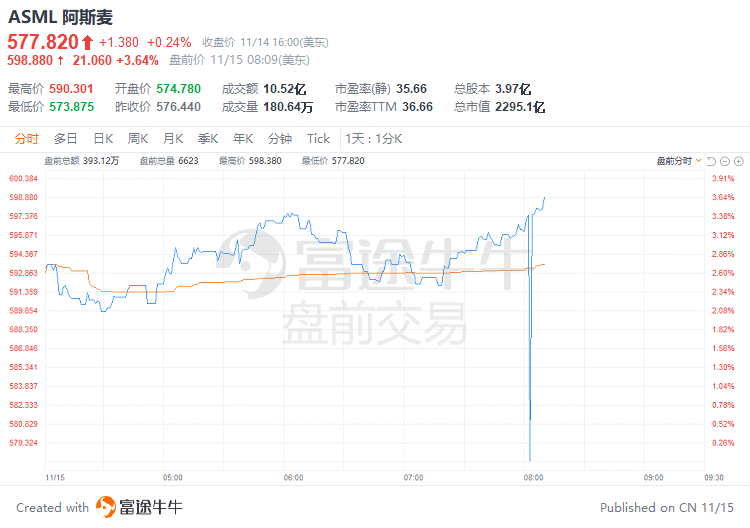The width and height of the screenshot is (750, 528).
Task: Click the Published on CN 11/15 text
Action: (x=667, y=507)
